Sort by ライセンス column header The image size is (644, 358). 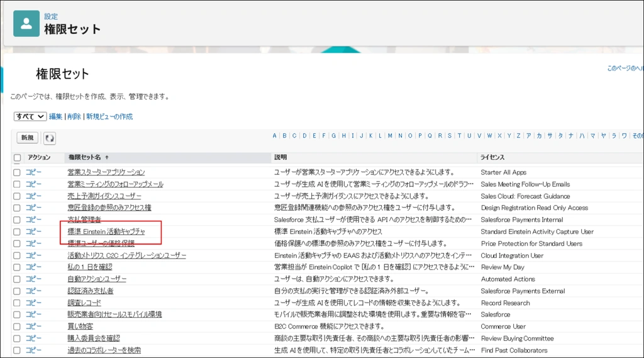(x=492, y=157)
